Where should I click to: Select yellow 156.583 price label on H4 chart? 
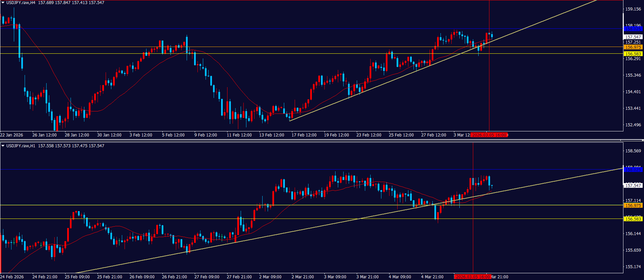pos(633,54)
